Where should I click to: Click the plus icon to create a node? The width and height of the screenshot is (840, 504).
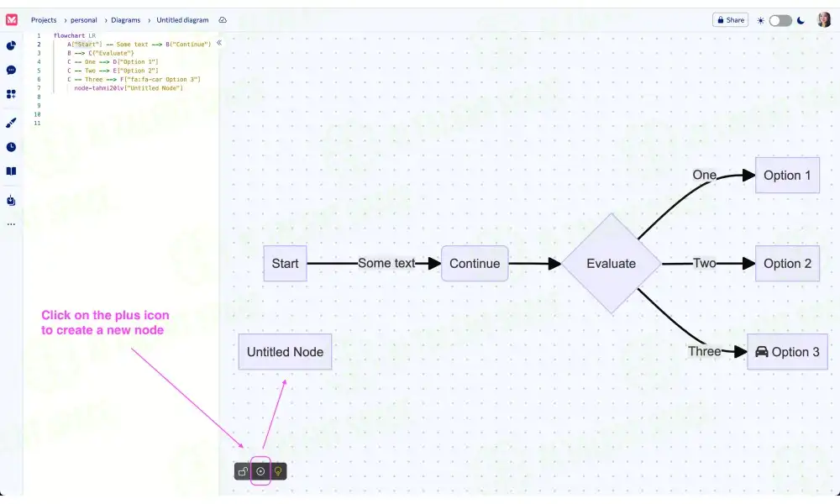[260, 471]
